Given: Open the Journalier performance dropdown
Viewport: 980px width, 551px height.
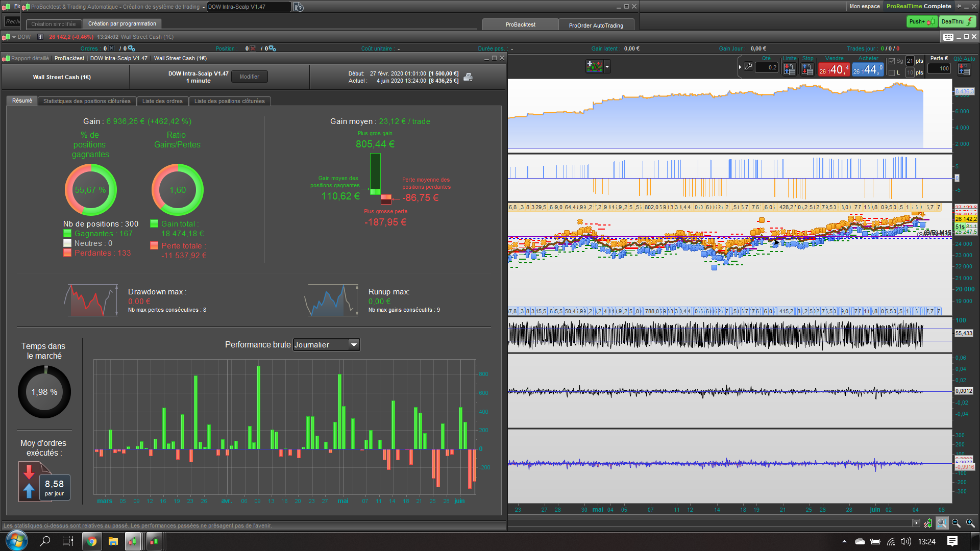Looking at the screenshot, I should [x=327, y=345].
